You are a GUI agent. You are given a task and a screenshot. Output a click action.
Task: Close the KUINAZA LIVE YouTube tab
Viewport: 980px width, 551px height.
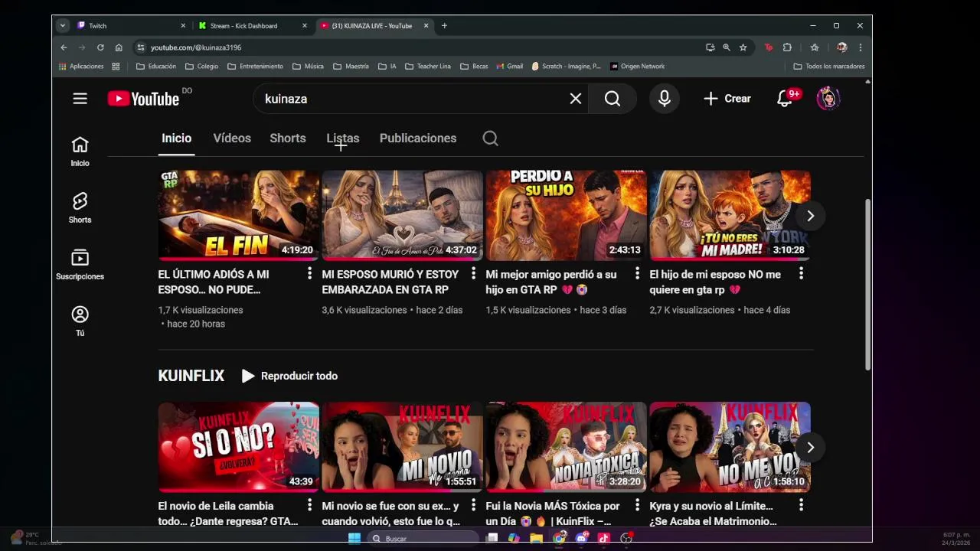(426, 25)
